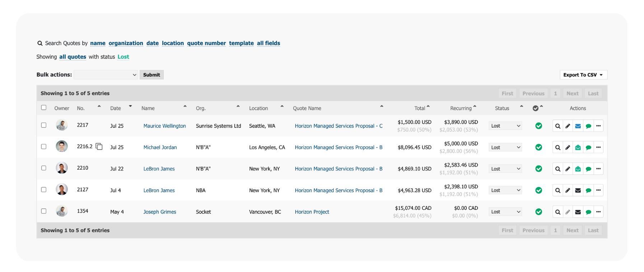This screenshot has height=272, width=644.
Task: Open the Horizon Project quote link
Action: click(312, 212)
